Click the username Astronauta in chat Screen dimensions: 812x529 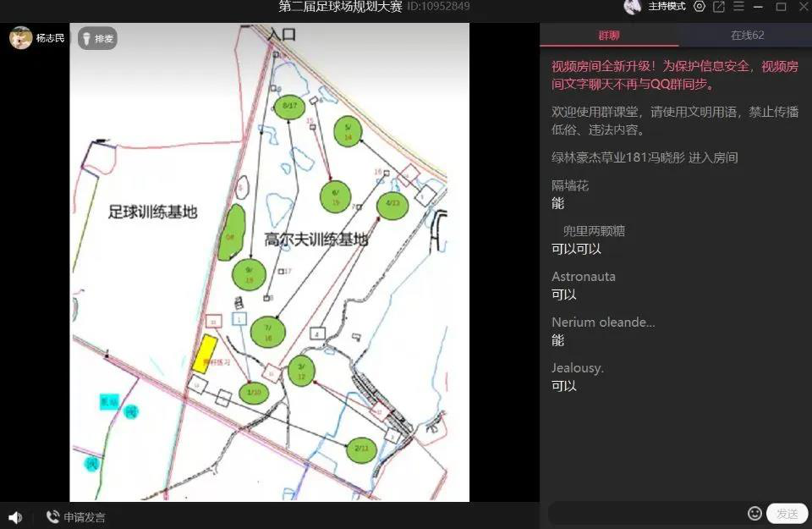[584, 277]
